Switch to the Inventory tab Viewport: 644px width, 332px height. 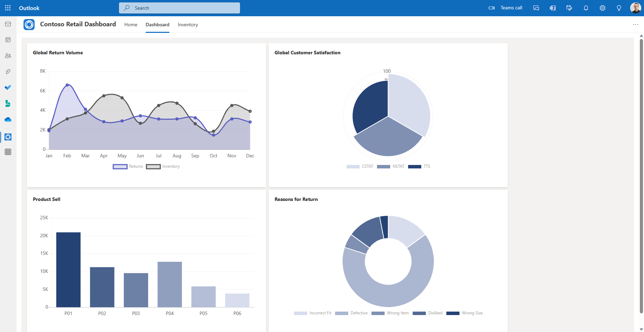tap(188, 25)
